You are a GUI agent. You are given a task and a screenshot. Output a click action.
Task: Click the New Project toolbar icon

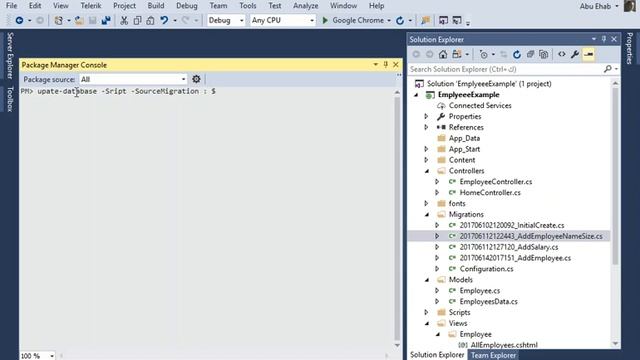(x=58, y=20)
